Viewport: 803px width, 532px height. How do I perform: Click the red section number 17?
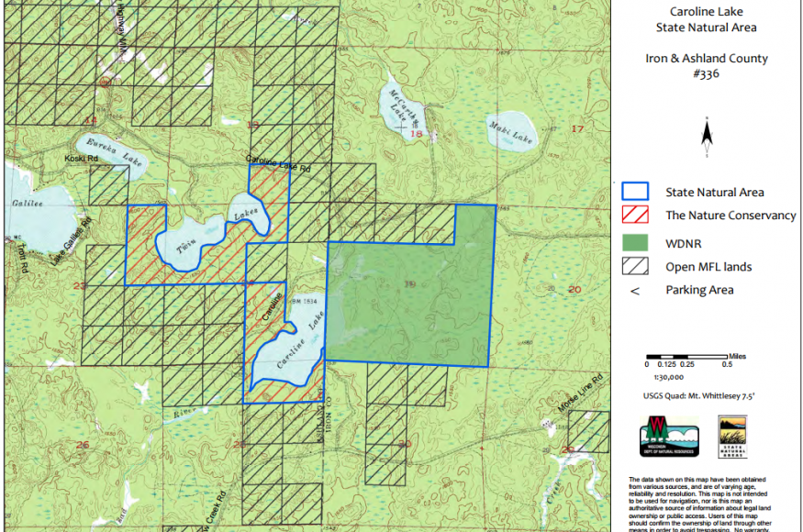coord(577,129)
